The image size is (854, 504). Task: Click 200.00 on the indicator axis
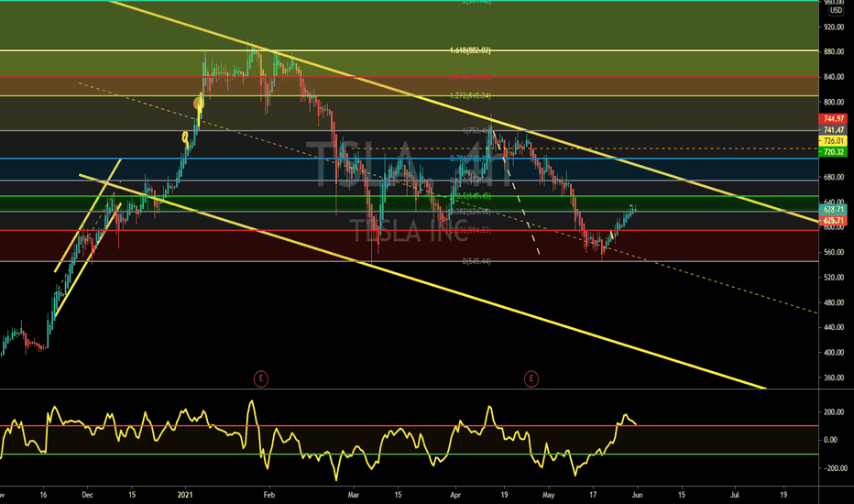tap(836, 412)
